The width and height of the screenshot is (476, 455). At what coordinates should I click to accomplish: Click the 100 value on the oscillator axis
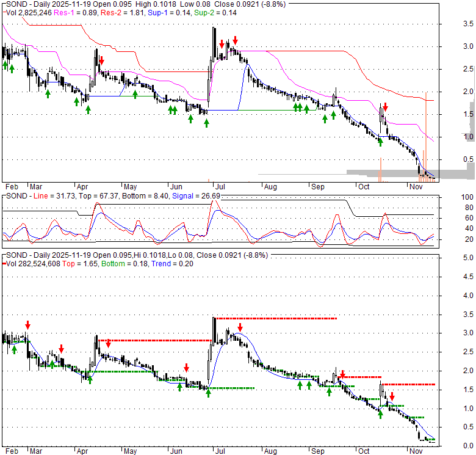point(467,197)
